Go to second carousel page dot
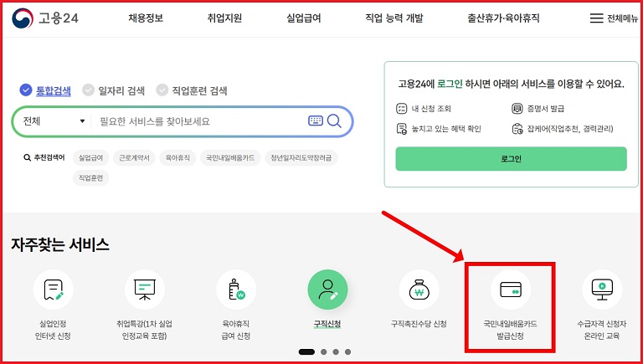 (323, 351)
